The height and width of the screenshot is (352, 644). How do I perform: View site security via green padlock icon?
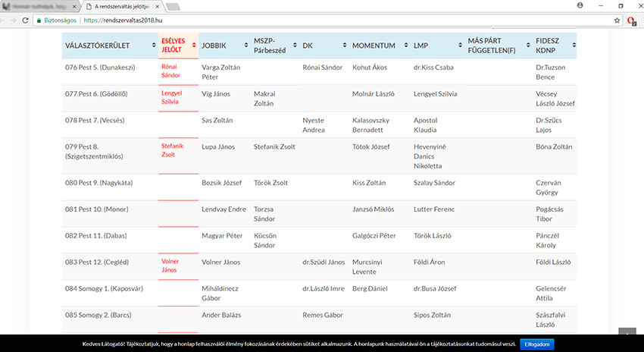[39, 20]
